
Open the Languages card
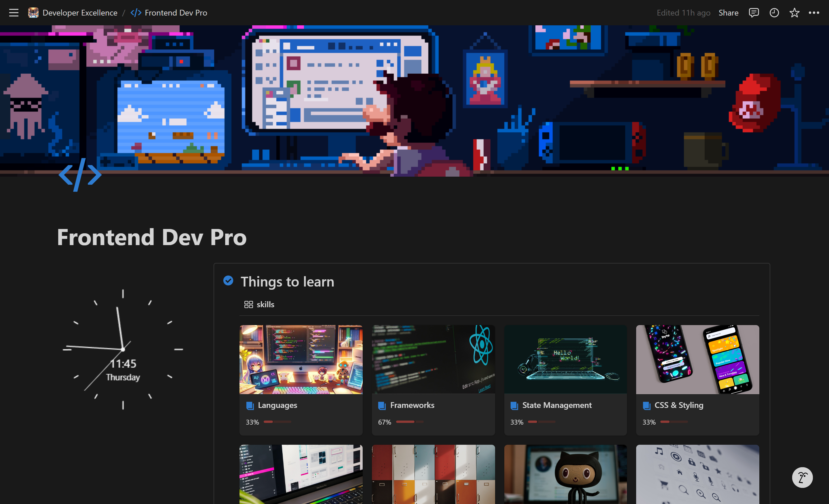tap(301, 380)
